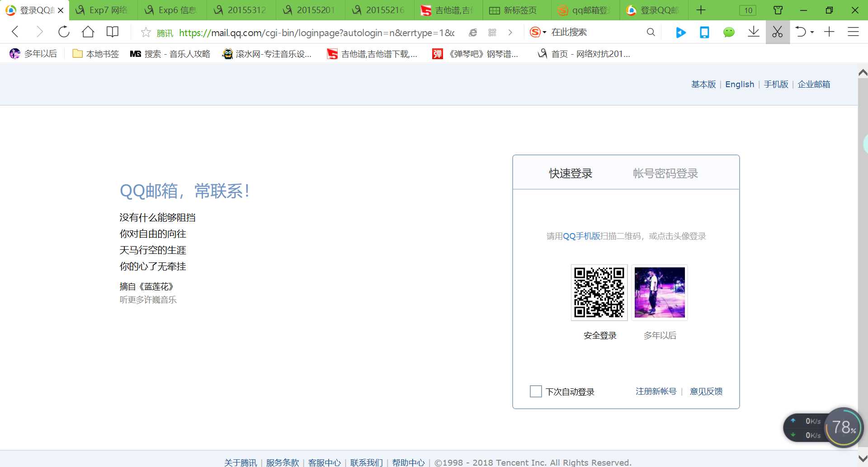This screenshot has width=868, height=467.
Task: Open the downloads manager
Action: pyautogui.click(x=753, y=32)
